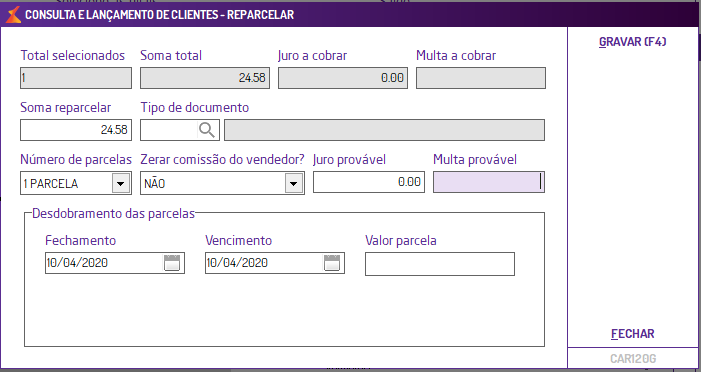Click the Tipo de documento label
Screen dimensions: 701x372
coord(194,108)
